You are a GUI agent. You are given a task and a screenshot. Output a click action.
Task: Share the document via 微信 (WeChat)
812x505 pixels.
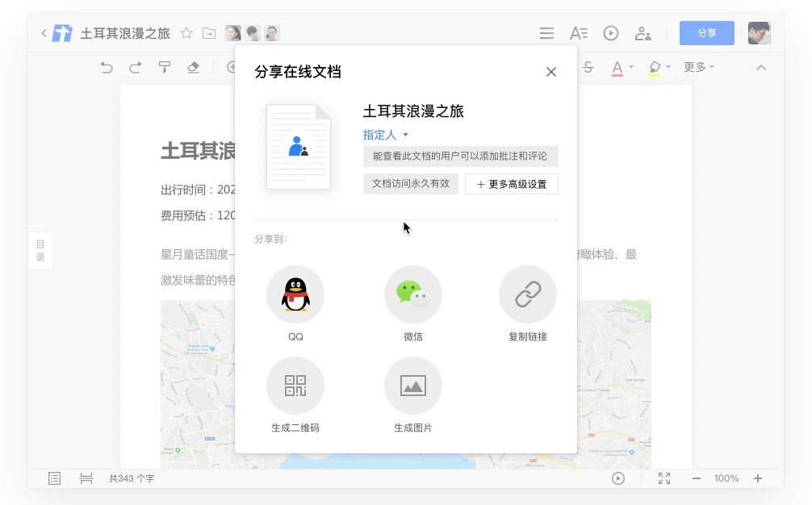pos(413,294)
